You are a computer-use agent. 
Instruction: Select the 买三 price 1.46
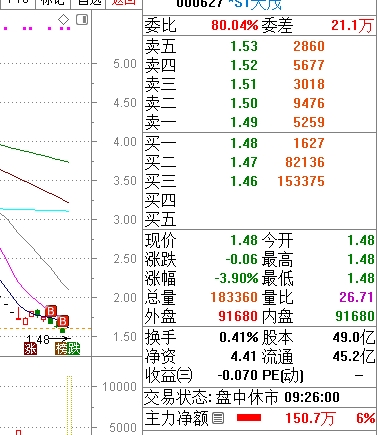tap(244, 181)
